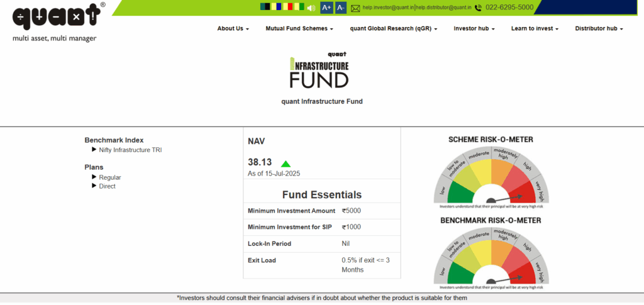
Task: Click the 'quant Infrastructure Fund' title text
Action: 322,101
